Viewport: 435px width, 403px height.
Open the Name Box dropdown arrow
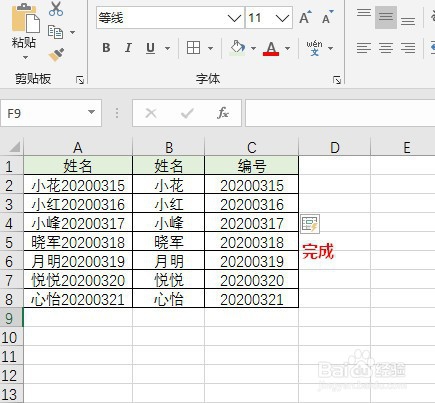91,112
